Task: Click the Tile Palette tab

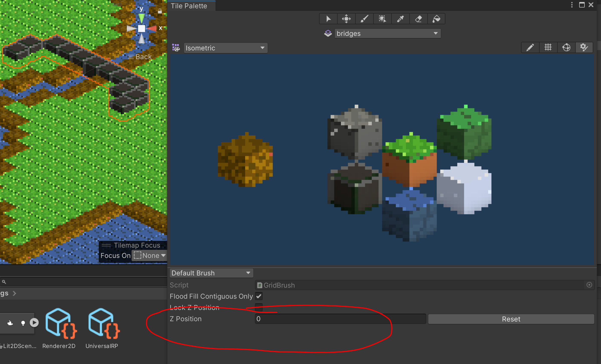Action: 189,6
